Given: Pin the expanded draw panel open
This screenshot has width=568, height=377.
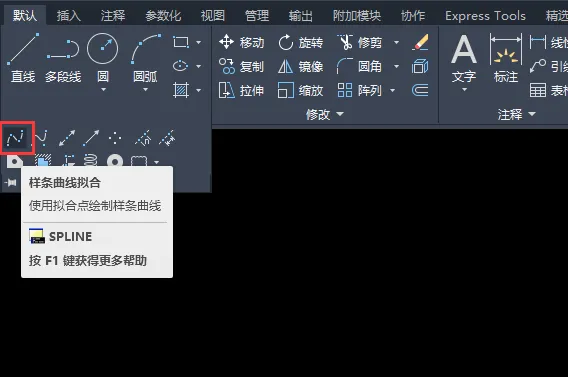Looking at the screenshot, I should click(x=11, y=183).
